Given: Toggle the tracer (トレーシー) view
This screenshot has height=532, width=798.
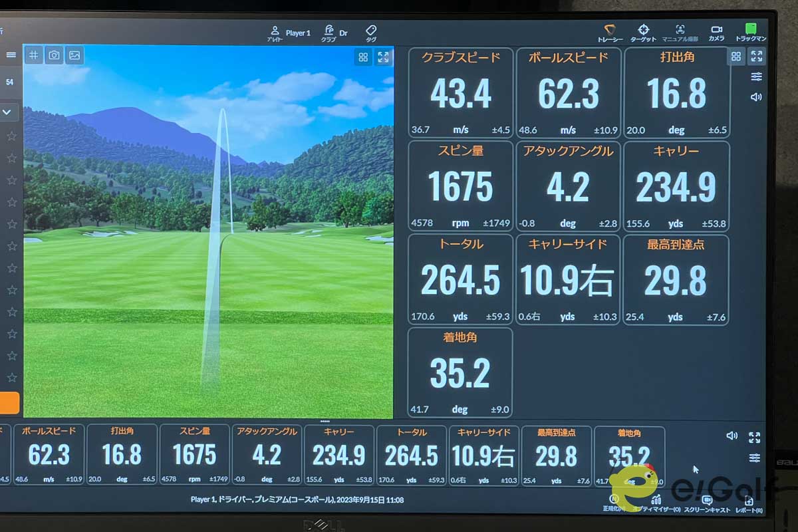Looking at the screenshot, I should pyautogui.click(x=610, y=33).
